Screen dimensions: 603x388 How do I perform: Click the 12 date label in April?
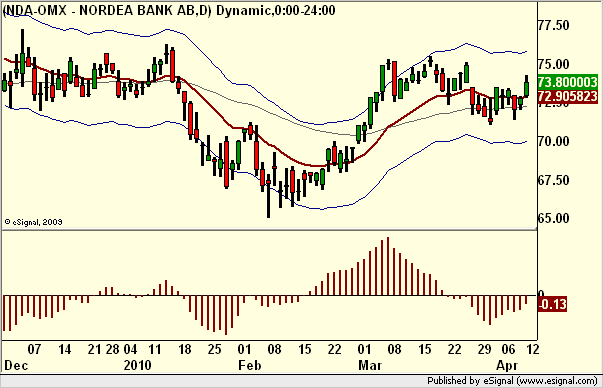point(533,349)
